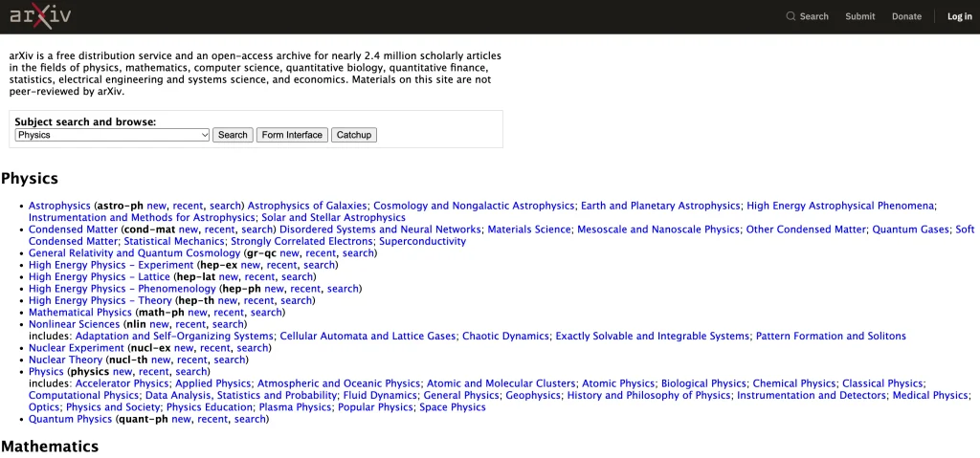The width and height of the screenshot is (980, 458).
Task: Open Mathematical Physics link
Action: point(80,313)
